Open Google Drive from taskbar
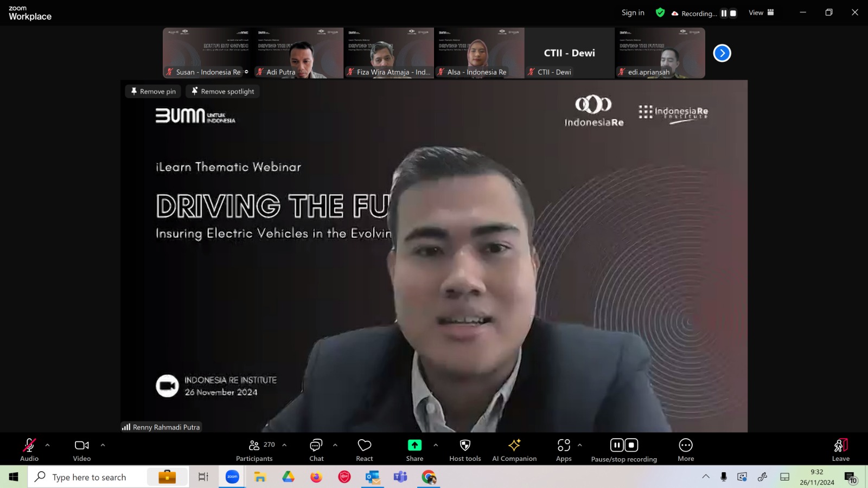Image resolution: width=868 pixels, height=488 pixels. coord(288,477)
